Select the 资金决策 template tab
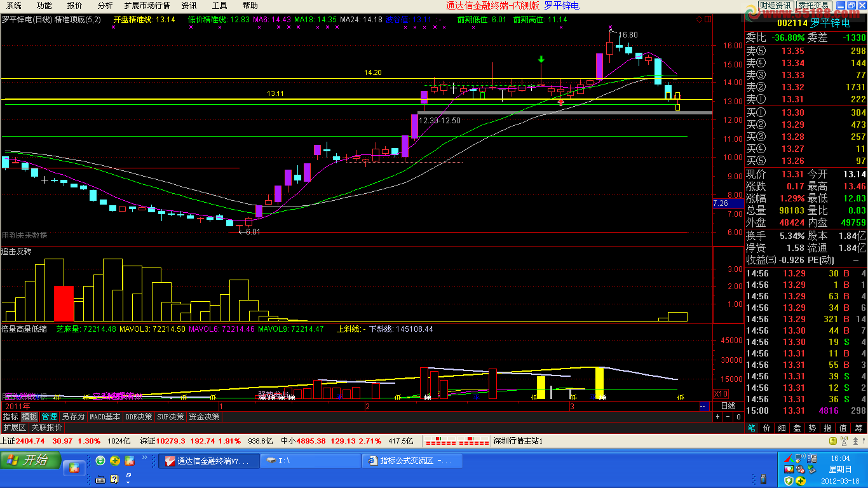Viewport: 868px width, 488px height. pos(204,417)
